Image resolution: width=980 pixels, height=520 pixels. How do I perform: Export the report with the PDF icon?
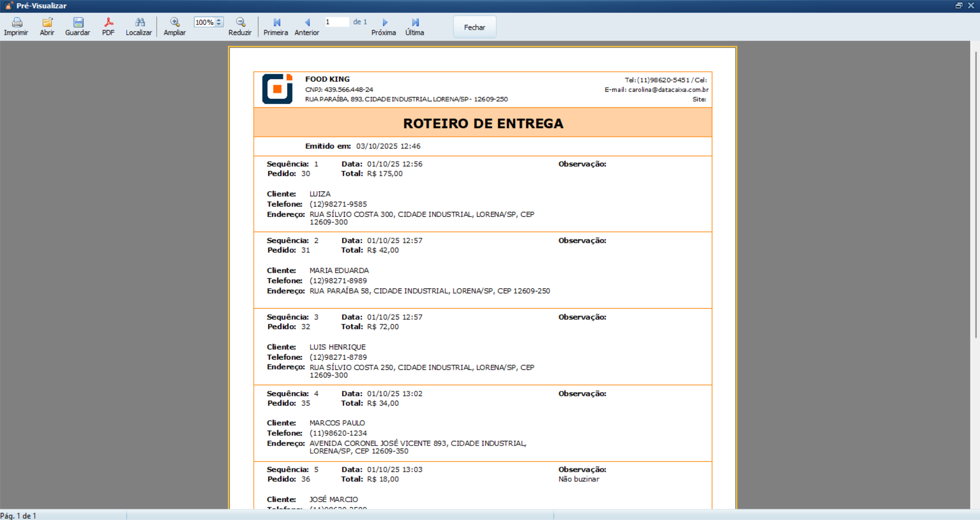[x=108, y=22]
